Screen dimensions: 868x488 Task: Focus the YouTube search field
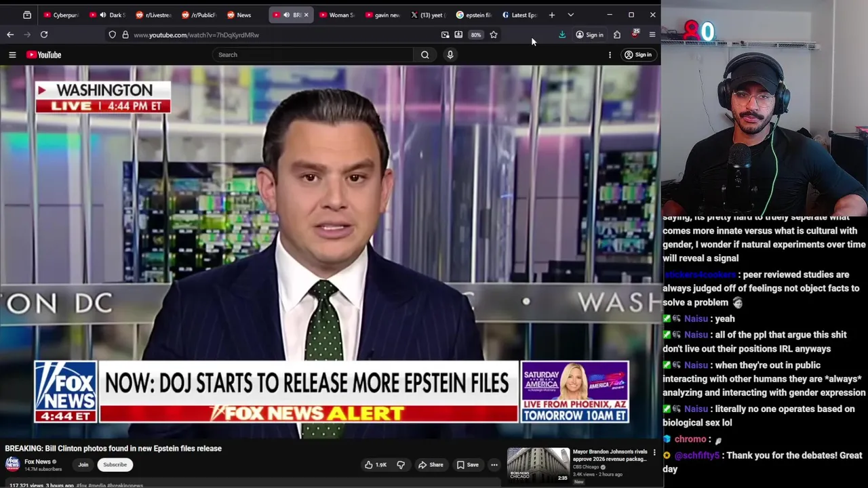(x=312, y=55)
